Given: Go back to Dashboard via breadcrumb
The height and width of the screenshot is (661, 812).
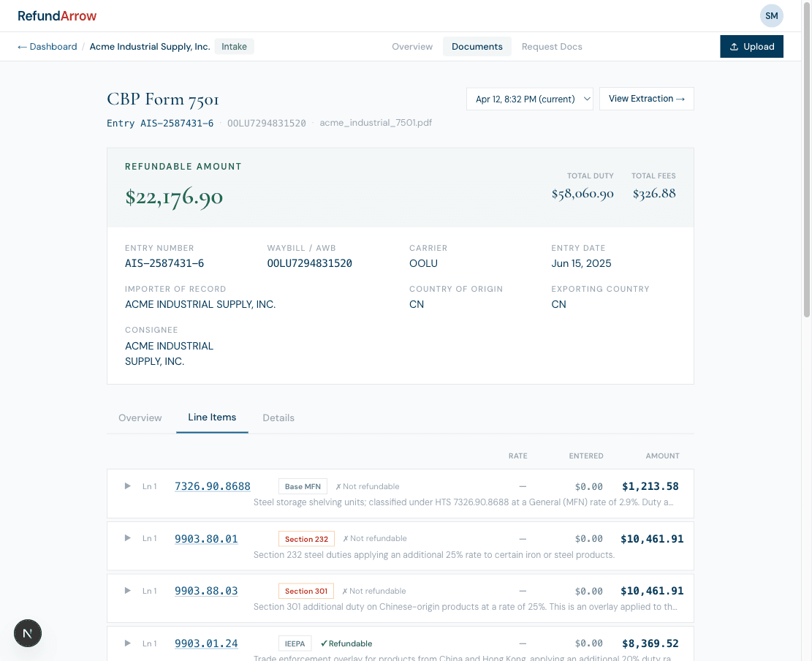Looking at the screenshot, I should click(47, 46).
